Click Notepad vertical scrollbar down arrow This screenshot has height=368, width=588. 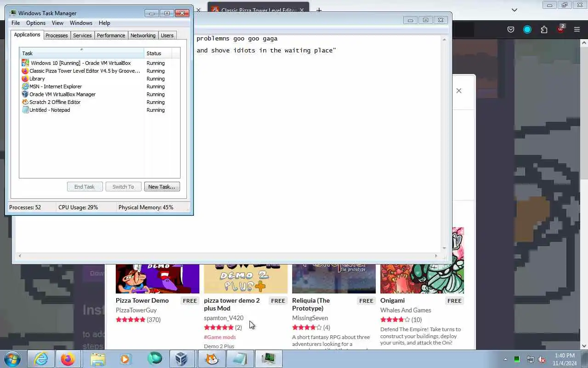[x=444, y=248]
